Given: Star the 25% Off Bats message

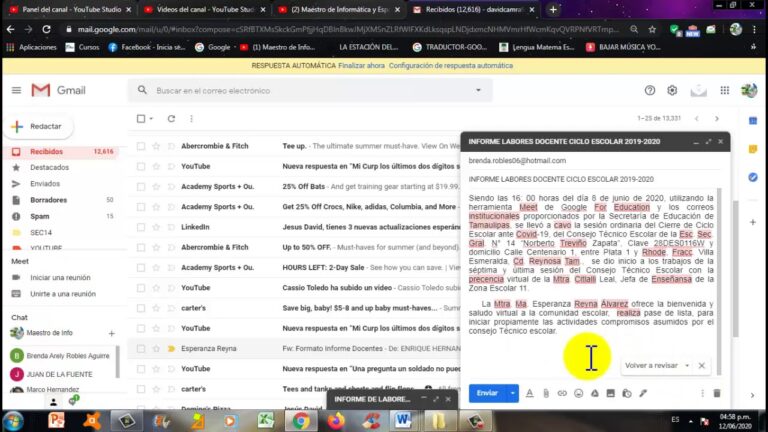Looking at the screenshot, I should [x=156, y=187].
